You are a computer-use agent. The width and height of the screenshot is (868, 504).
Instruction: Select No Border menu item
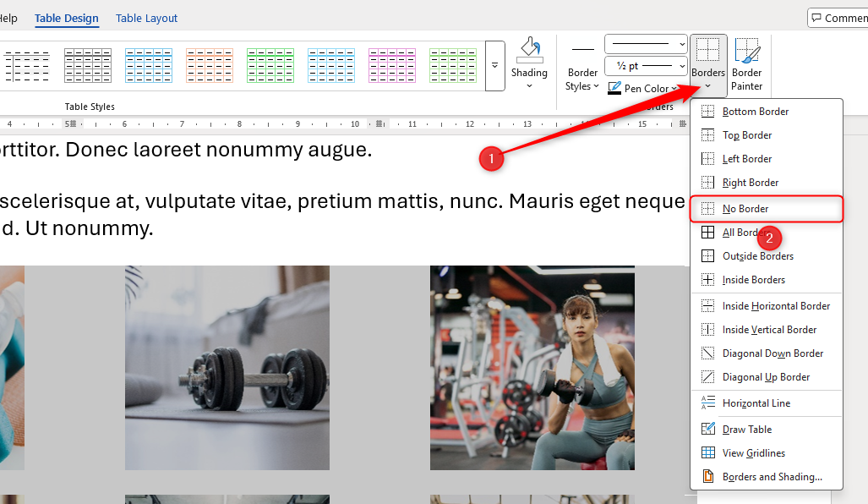pos(745,209)
